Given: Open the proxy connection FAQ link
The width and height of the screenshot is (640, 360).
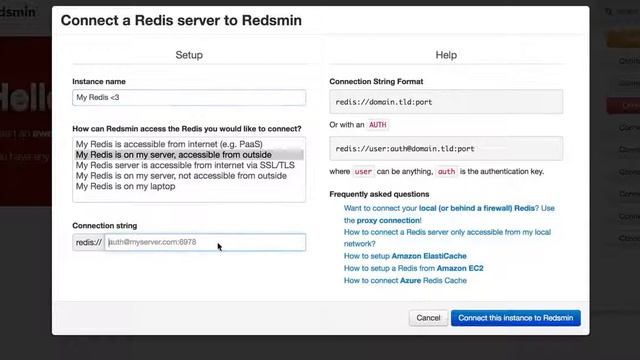Looking at the screenshot, I should click(449, 214).
